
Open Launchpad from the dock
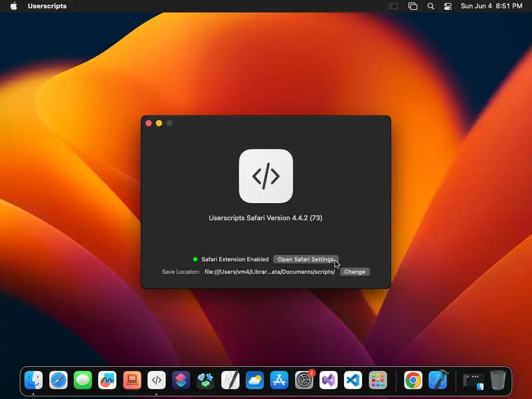[x=378, y=380]
